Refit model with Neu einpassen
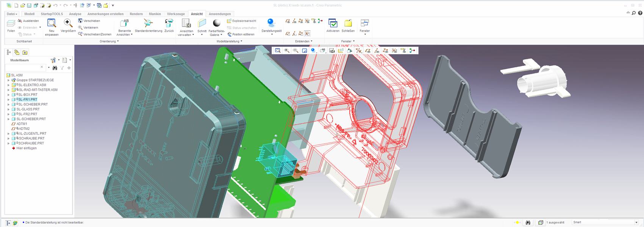The height and width of the screenshot is (227, 644). click(52, 27)
